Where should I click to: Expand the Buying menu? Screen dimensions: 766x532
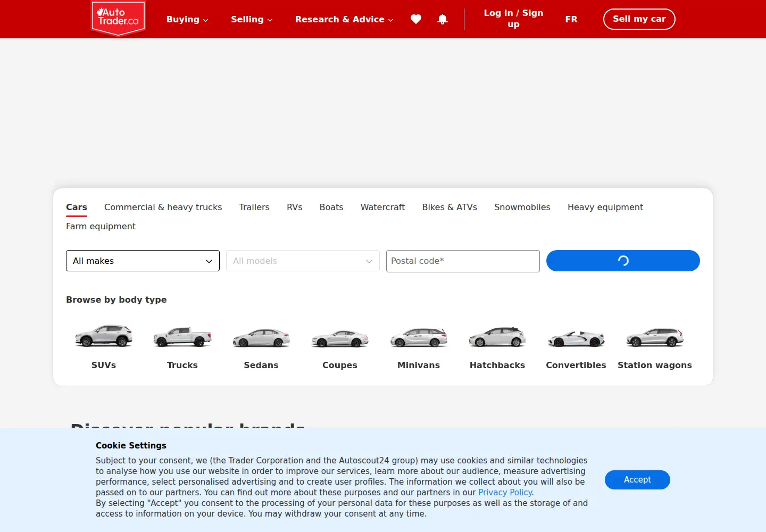(187, 19)
